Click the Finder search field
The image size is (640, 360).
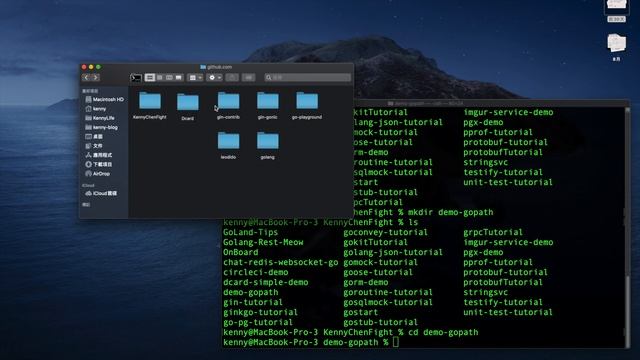307,78
